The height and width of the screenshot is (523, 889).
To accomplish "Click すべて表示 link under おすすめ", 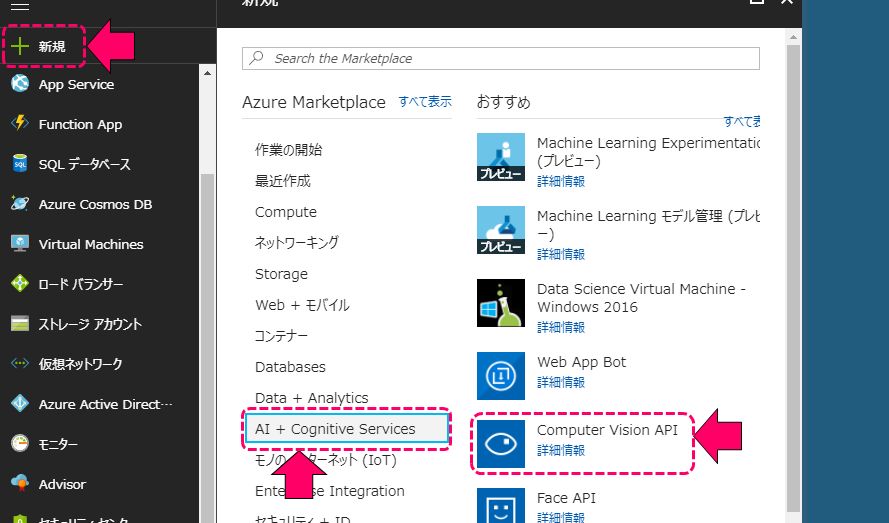I will (x=742, y=121).
